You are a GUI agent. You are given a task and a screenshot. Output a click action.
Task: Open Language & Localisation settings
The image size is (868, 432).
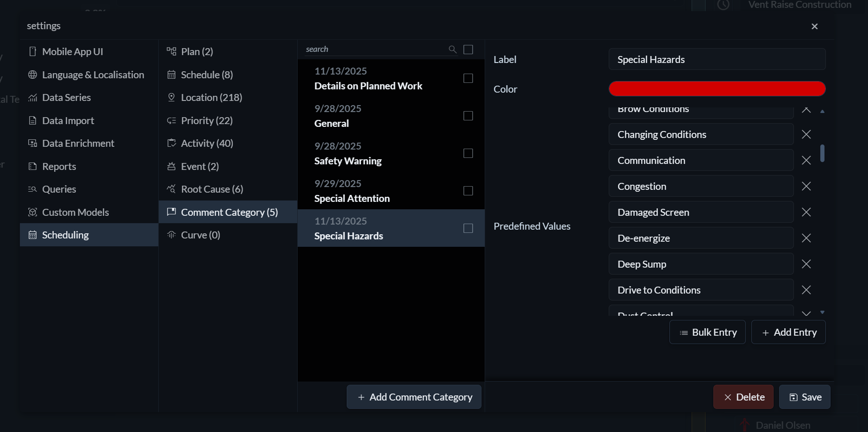coord(89,75)
